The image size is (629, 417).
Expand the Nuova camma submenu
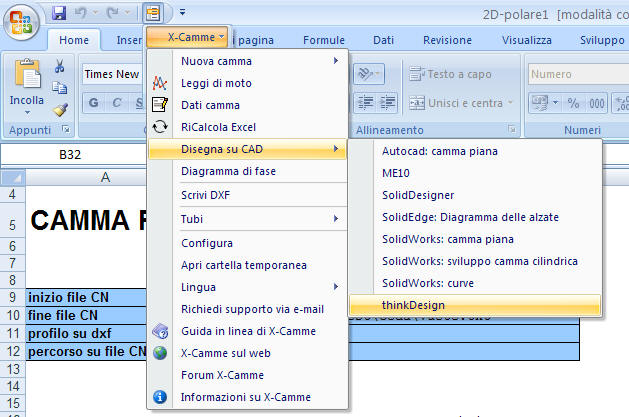point(247,61)
